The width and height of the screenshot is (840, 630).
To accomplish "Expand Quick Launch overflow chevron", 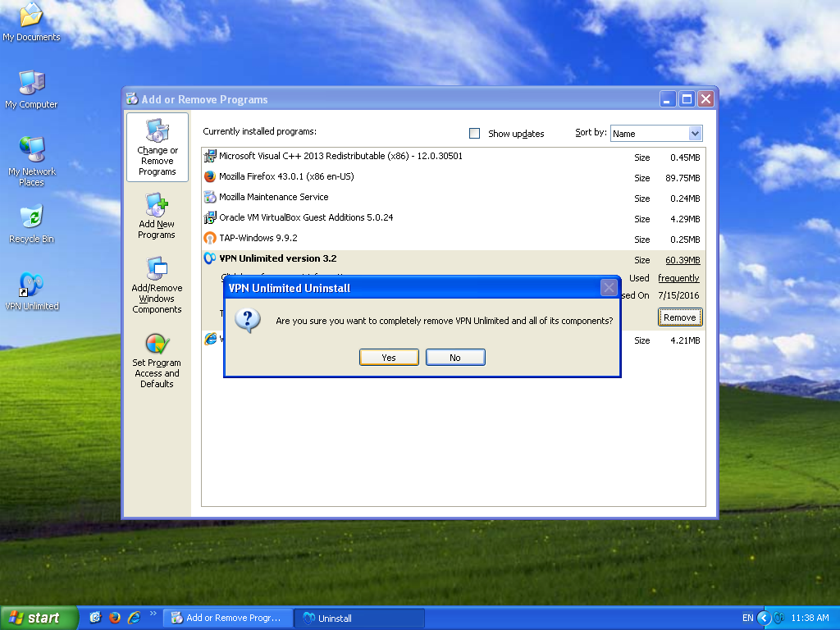I will [x=153, y=614].
